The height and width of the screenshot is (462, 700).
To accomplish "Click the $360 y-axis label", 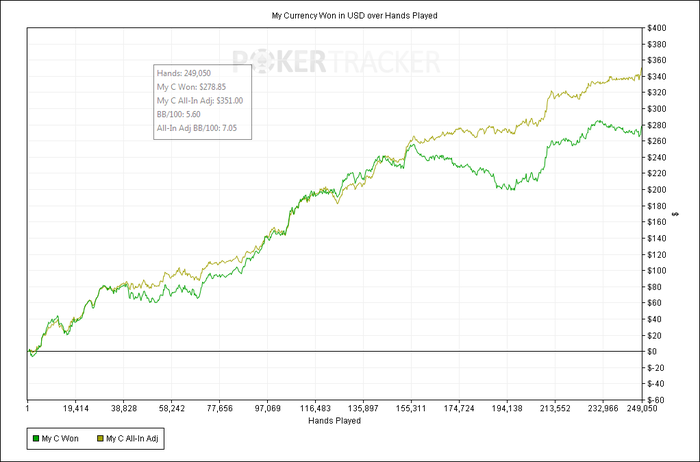I will 657,60.
